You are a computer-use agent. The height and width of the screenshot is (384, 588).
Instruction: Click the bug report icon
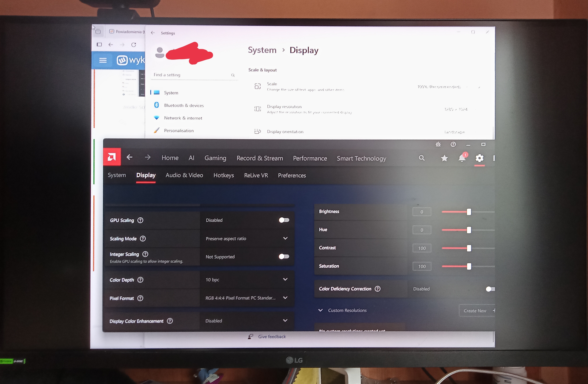pos(438,144)
